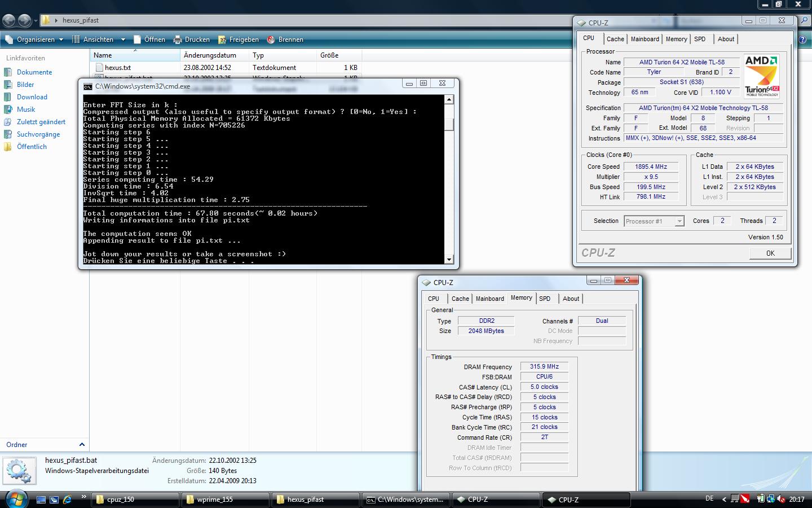Click top CPU-Z title bar icon
Image resolution: width=812 pixels, height=508 pixels.
pos(581,23)
